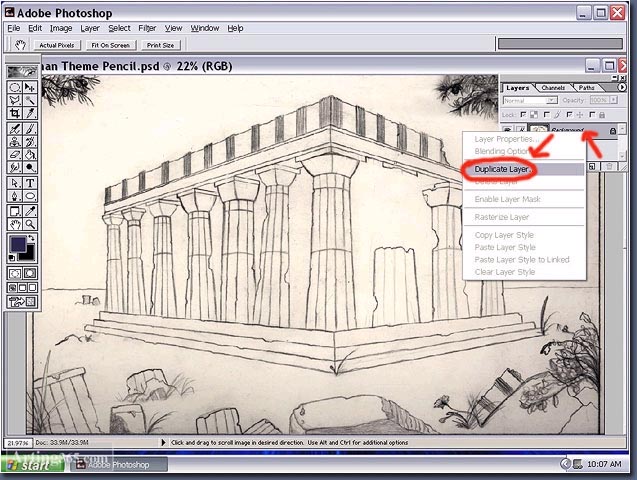Switch to Full Screen mode

click(x=32, y=288)
